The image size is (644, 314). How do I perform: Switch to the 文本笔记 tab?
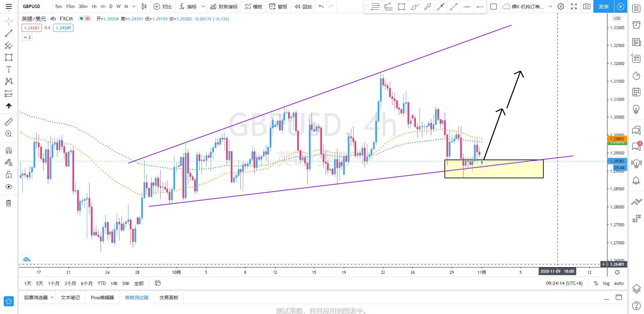coord(70,298)
